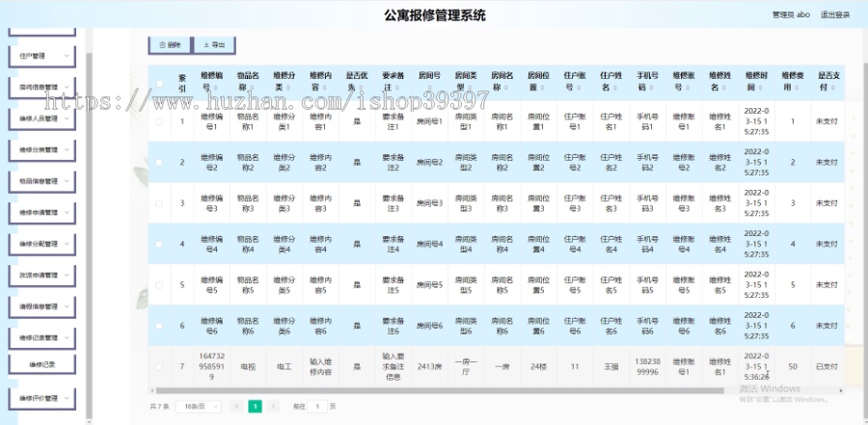Click the 王强 resident name cell
The width and height of the screenshot is (868, 425).
(610, 367)
